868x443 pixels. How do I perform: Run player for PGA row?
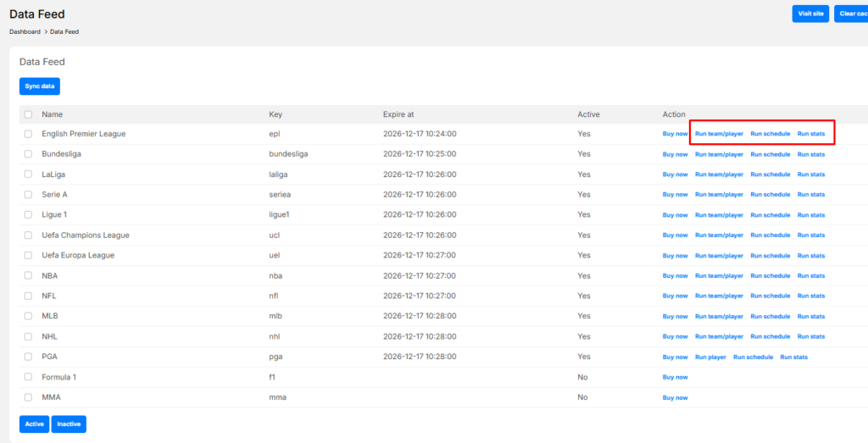[710, 357]
